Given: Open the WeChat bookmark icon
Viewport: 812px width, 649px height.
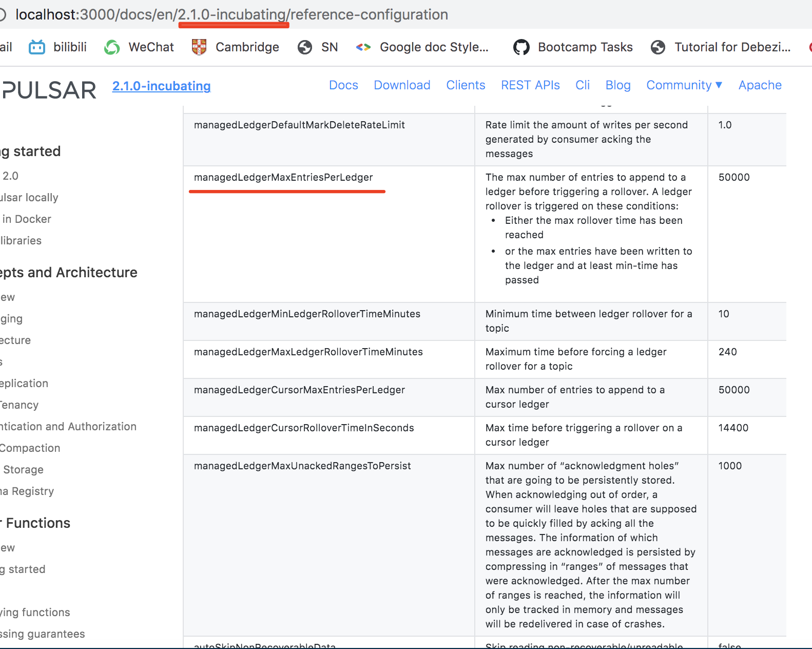Looking at the screenshot, I should pyautogui.click(x=112, y=47).
